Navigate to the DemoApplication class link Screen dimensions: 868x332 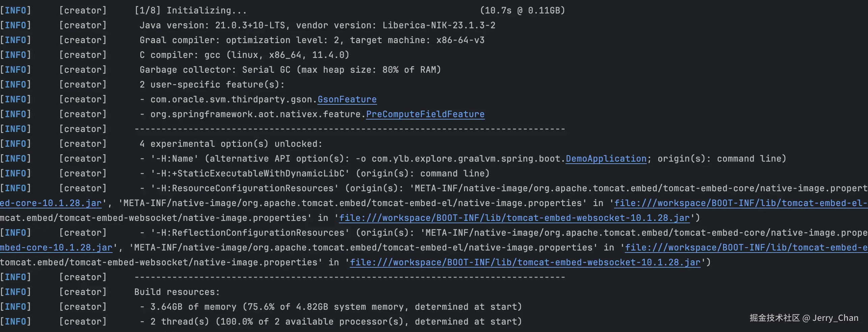tap(606, 159)
